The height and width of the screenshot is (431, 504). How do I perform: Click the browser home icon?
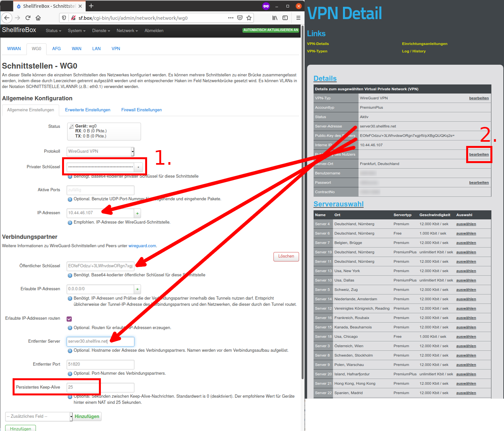[x=38, y=18]
